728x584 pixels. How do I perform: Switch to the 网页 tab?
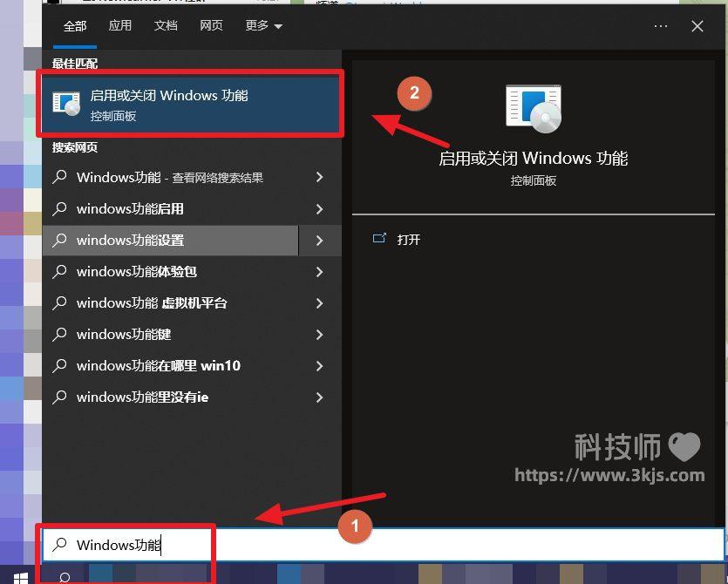pos(211,25)
